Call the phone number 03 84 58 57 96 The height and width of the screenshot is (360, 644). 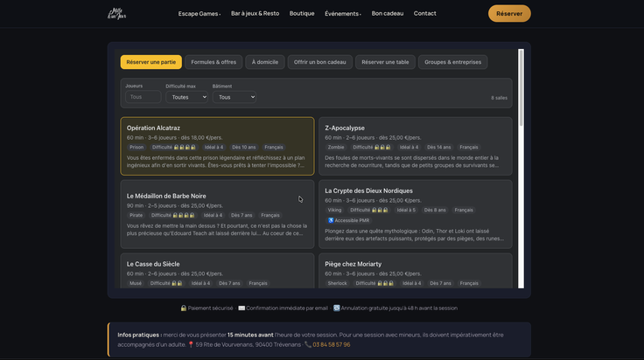[332, 344]
